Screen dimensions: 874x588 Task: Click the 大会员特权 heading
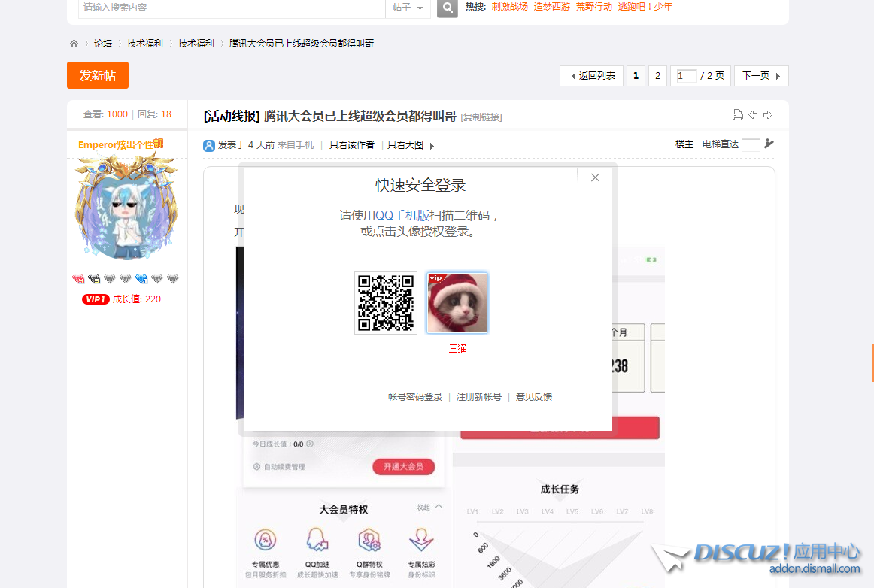343,509
